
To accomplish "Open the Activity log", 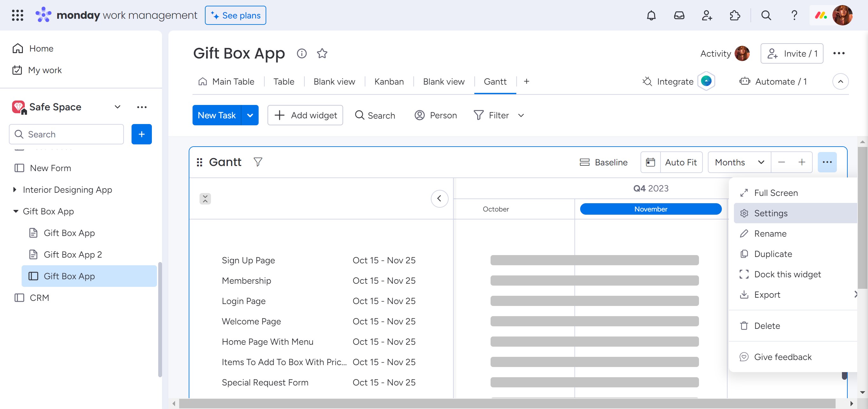I will [724, 53].
